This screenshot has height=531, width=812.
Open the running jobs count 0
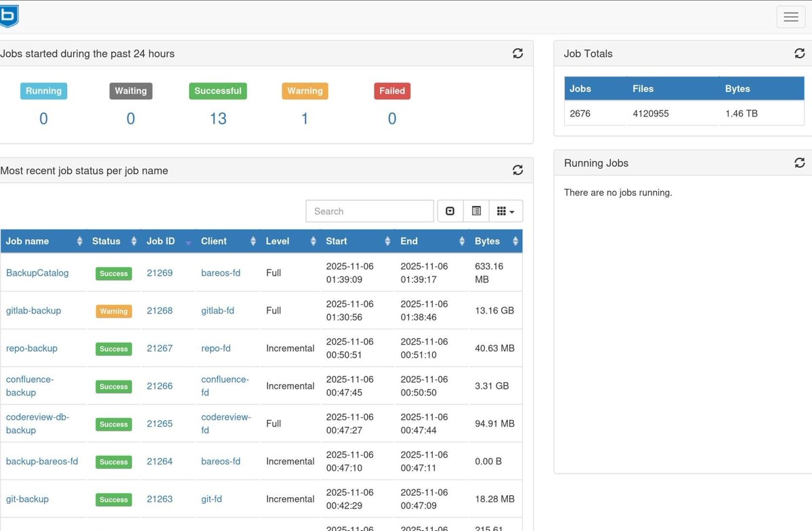click(43, 119)
